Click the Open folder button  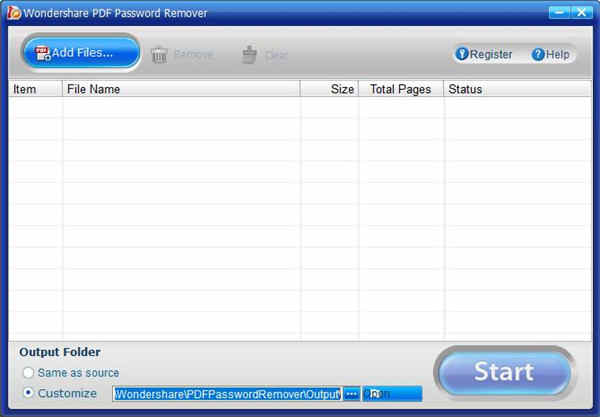(x=393, y=394)
